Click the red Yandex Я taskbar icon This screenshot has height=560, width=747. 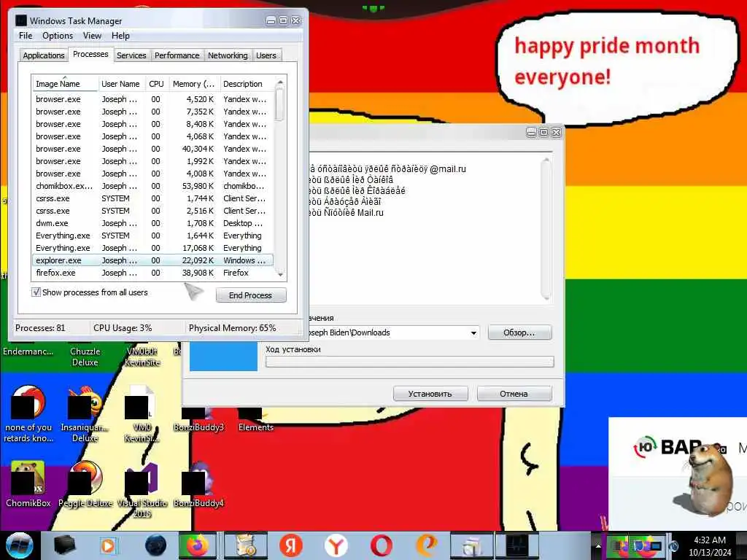(x=290, y=545)
